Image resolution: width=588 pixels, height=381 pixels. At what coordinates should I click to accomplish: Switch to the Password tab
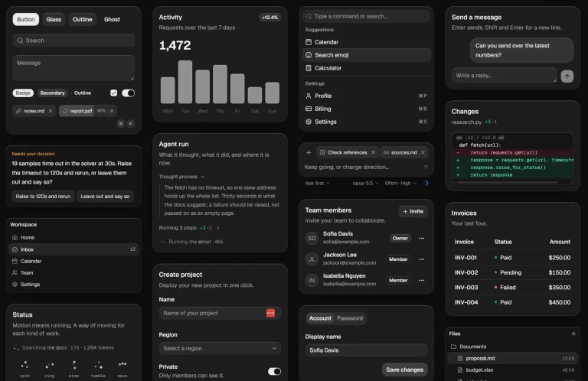[350, 318]
